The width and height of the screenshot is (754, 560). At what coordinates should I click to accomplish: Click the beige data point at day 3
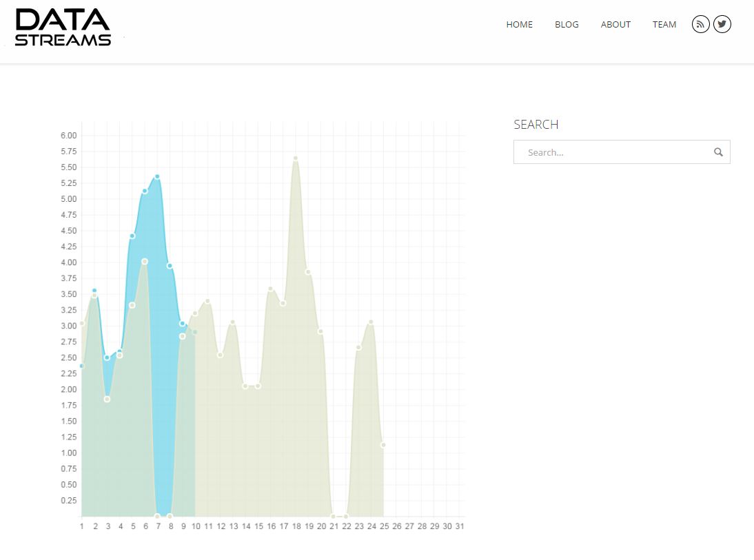click(x=108, y=400)
